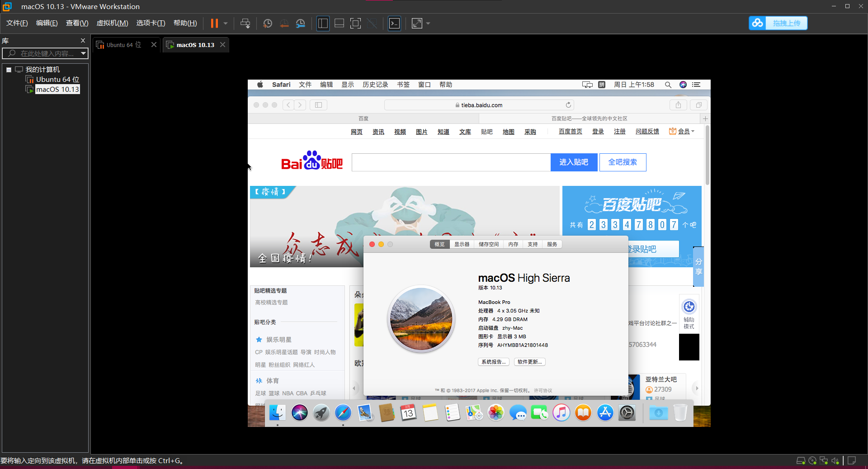868x469 pixels.
Task: Click the input method icon in macOS menu bar
Action: [602, 85]
